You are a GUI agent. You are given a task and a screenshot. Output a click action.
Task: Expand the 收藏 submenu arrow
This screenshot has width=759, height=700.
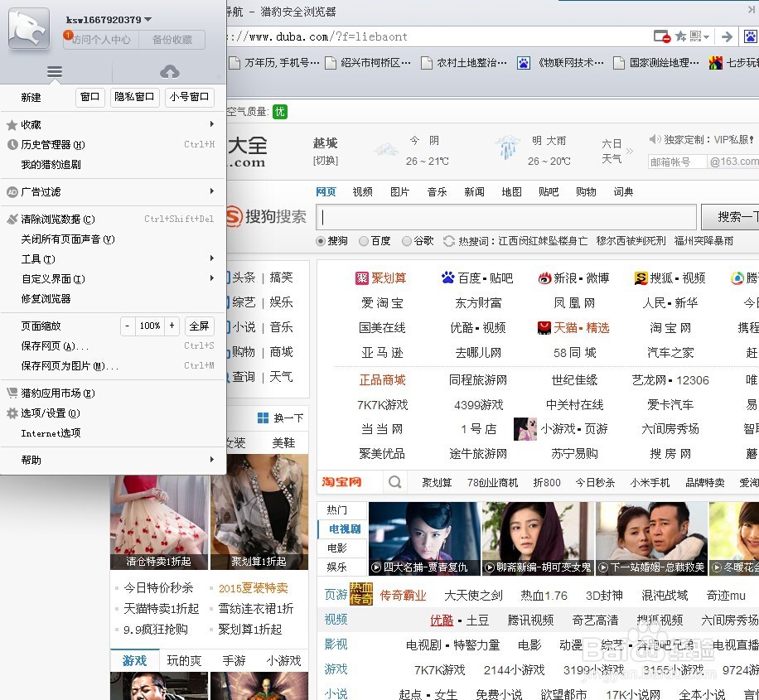(212, 124)
